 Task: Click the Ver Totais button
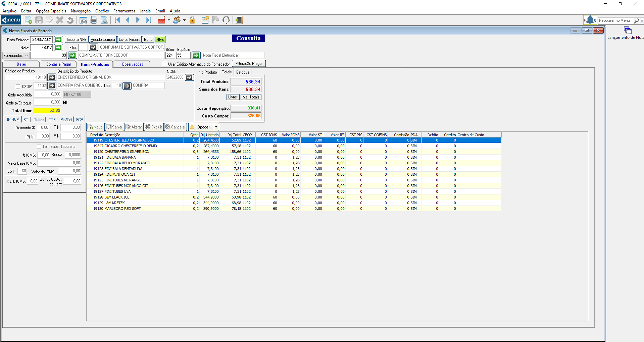251,97
